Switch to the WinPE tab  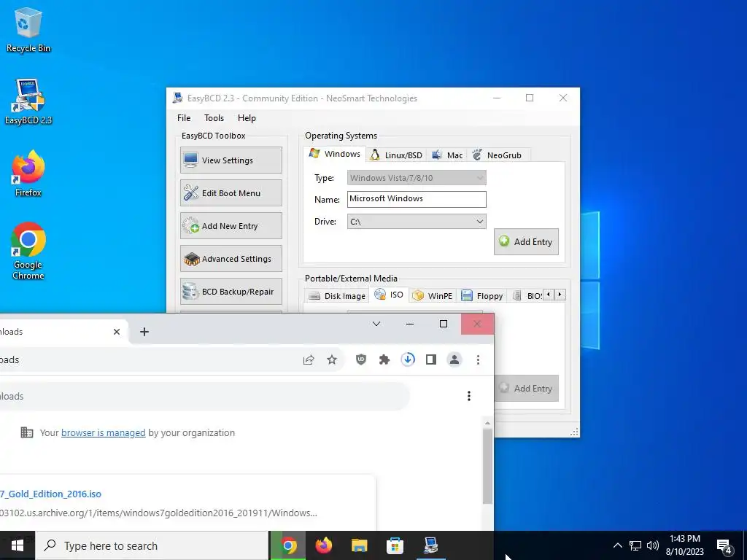pos(433,296)
